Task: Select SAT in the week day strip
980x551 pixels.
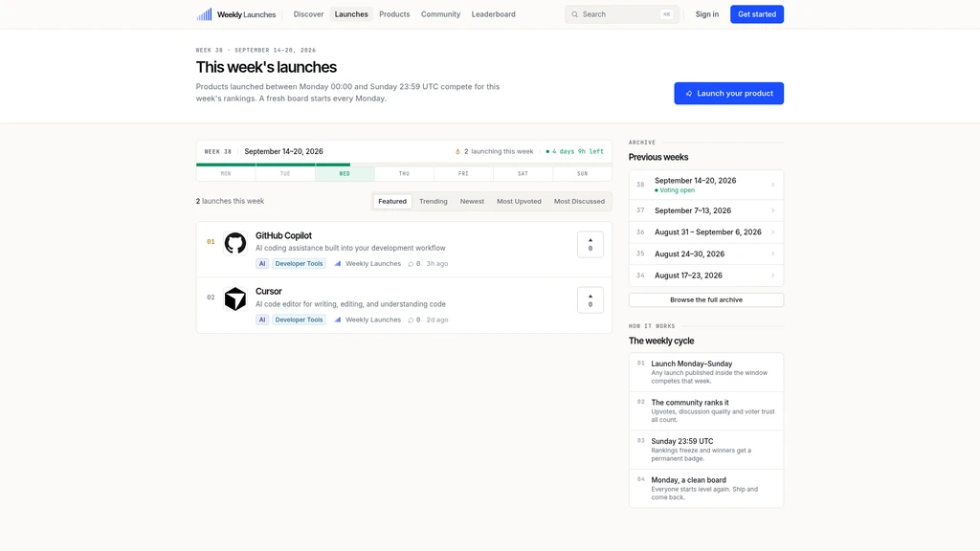Action: (523, 174)
